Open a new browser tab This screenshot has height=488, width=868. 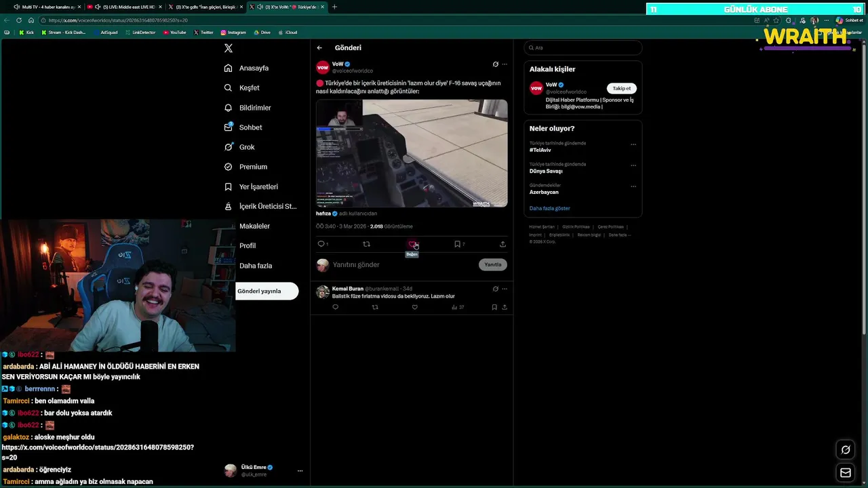tap(334, 7)
